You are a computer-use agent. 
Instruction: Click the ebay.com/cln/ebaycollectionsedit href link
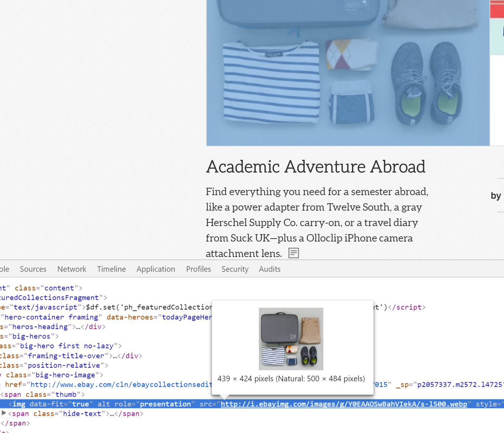click(x=121, y=384)
